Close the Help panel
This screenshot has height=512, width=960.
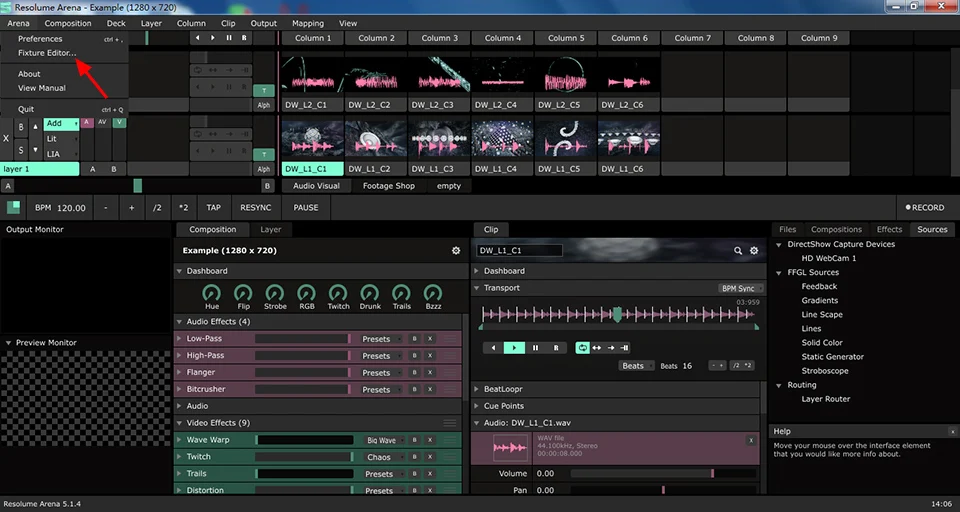(x=953, y=432)
